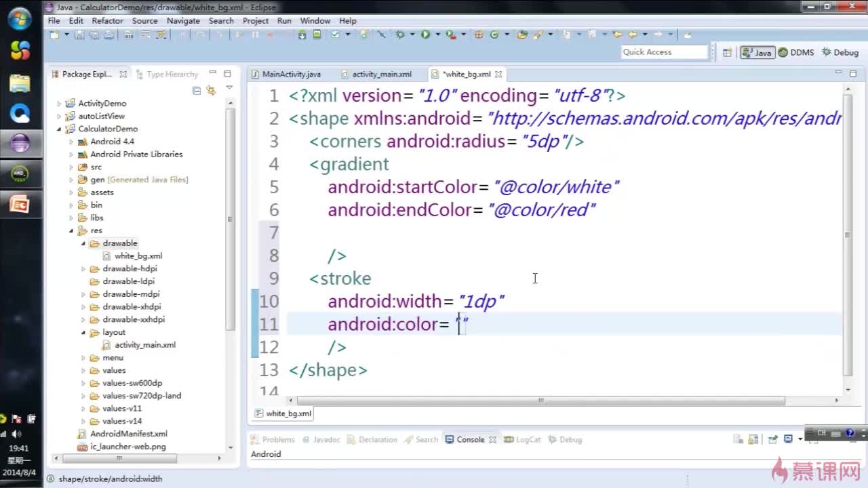Switch to the Java perspective
The image size is (868, 488).
[757, 52]
